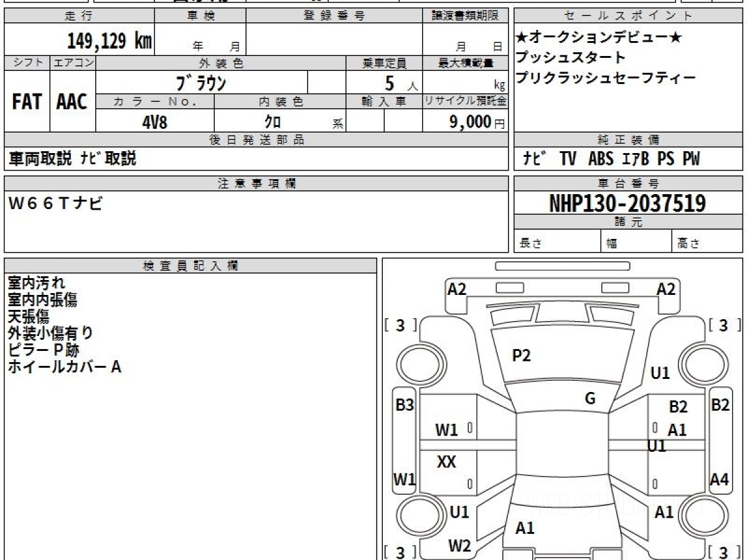The height and width of the screenshot is (560, 747).
Task: Click the 乗車定員 header cell
Action: coord(385,63)
